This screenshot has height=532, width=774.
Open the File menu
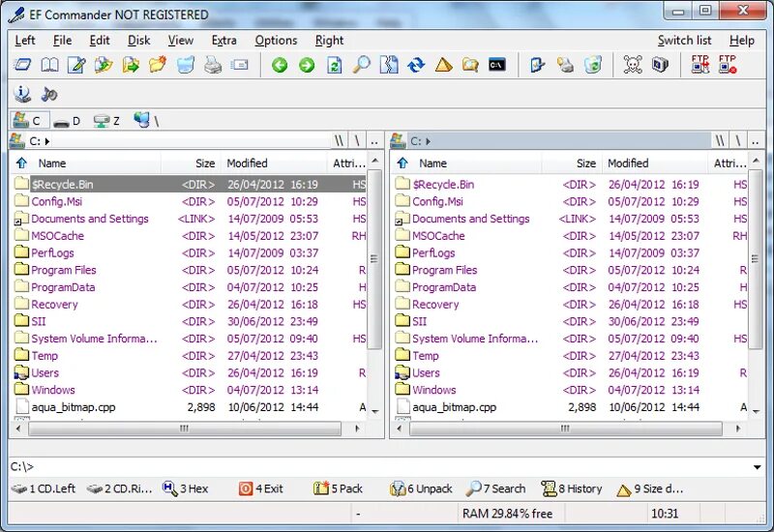(62, 40)
